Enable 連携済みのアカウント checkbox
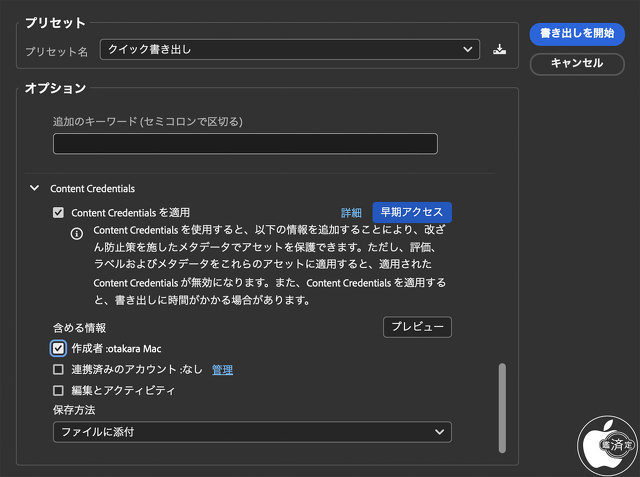 tap(58, 369)
